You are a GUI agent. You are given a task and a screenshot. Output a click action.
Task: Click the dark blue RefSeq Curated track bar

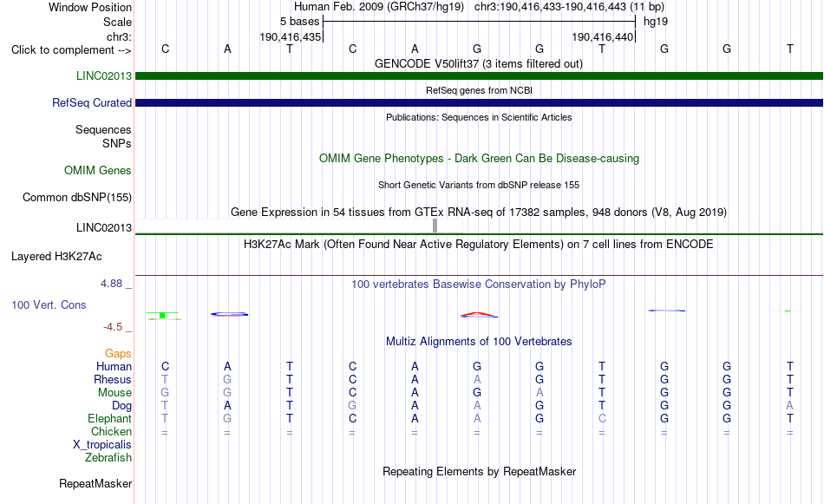[479, 103]
